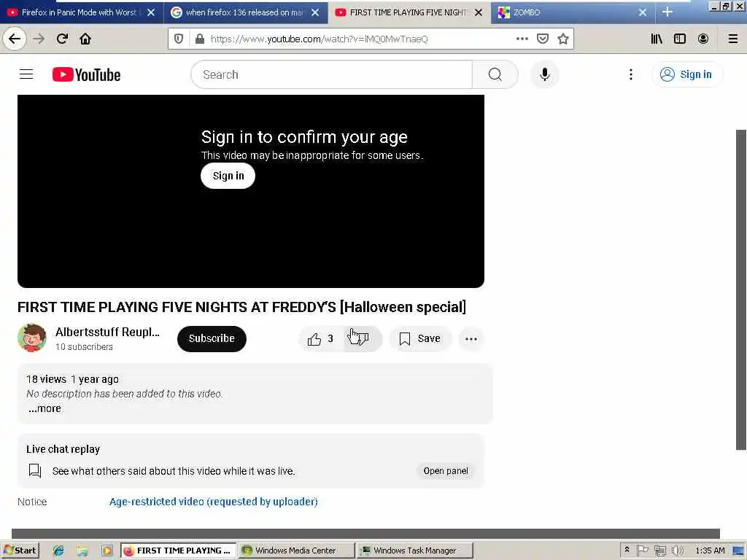The image size is (747, 560).
Task: Open Windows Explorer quick launch icon
Action: 82,551
